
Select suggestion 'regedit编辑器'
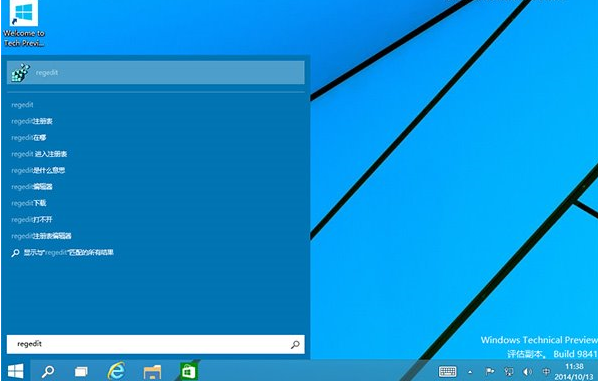point(32,187)
